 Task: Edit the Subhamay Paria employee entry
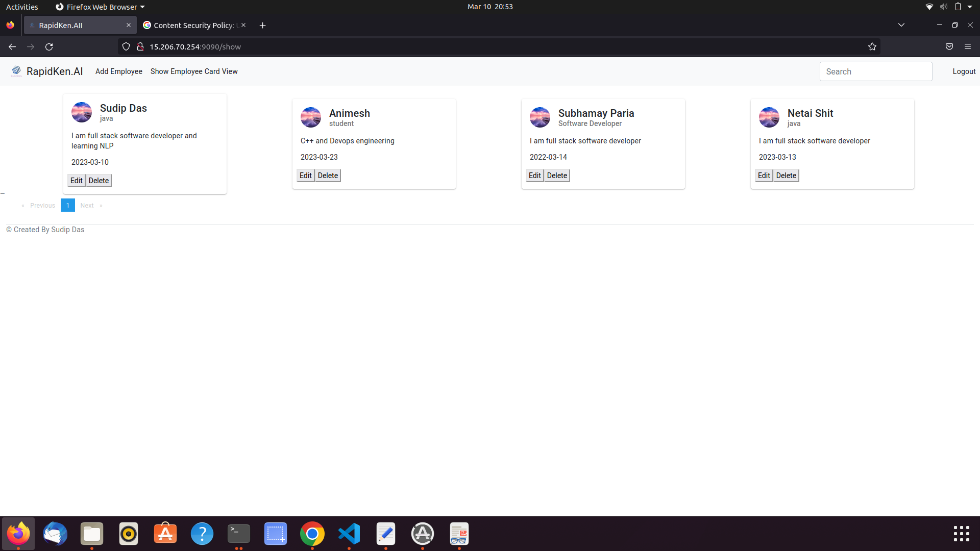(x=534, y=175)
